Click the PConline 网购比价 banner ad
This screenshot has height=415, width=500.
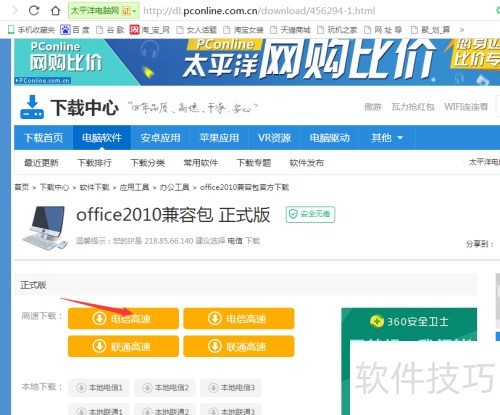[x=257, y=62]
